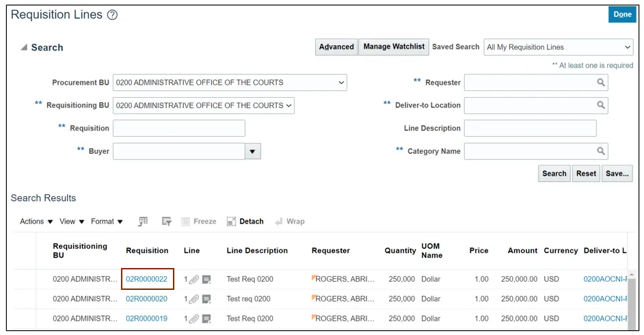The width and height of the screenshot is (644, 335).
Task: Click the Deliver-to Location search magnifier icon
Action: point(600,105)
